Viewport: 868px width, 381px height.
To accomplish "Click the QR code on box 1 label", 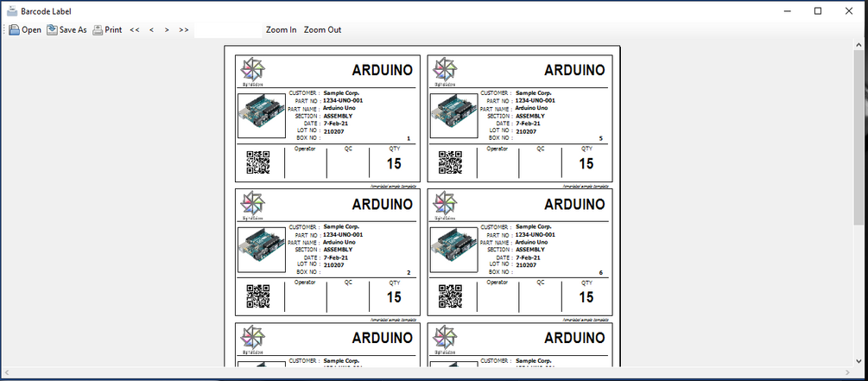I will [258, 162].
